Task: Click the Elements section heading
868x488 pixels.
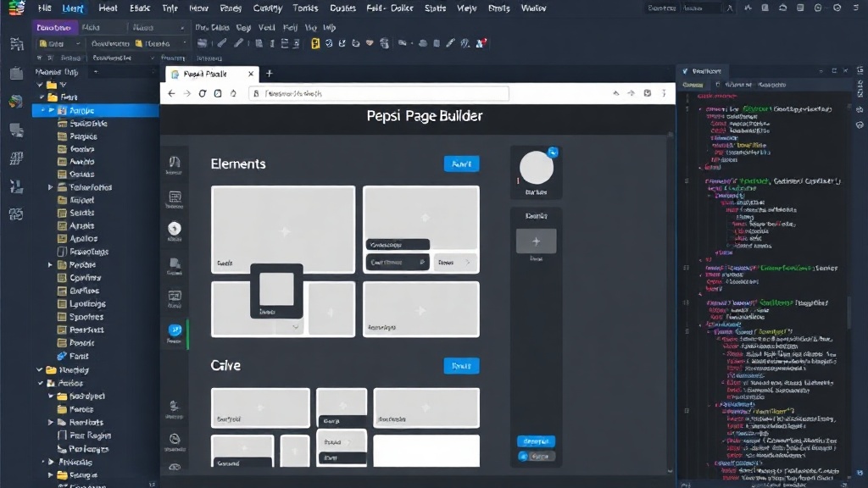Action: (238, 164)
